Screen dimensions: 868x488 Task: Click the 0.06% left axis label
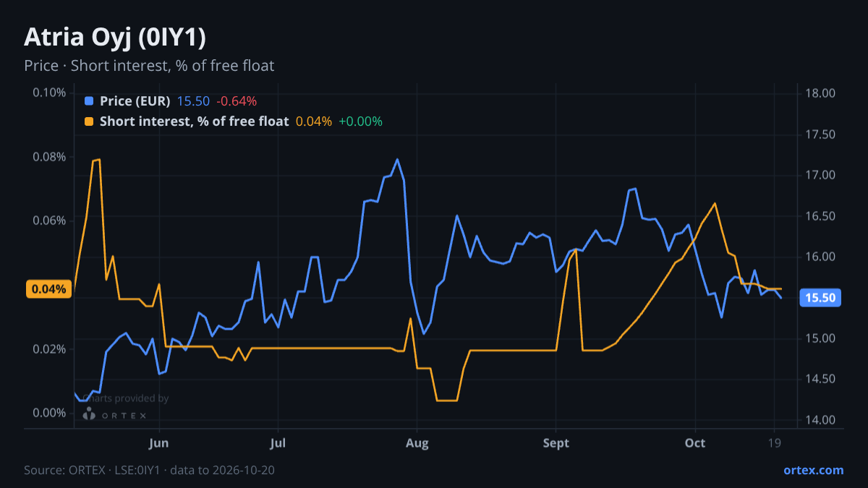(x=49, y=221)
